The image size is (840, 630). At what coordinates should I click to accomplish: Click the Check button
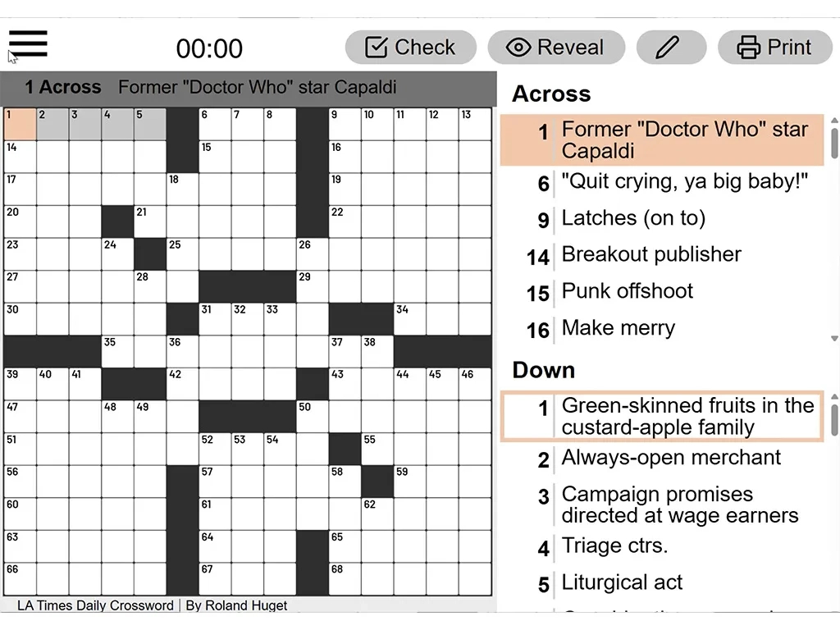click(x=410, y=48)
